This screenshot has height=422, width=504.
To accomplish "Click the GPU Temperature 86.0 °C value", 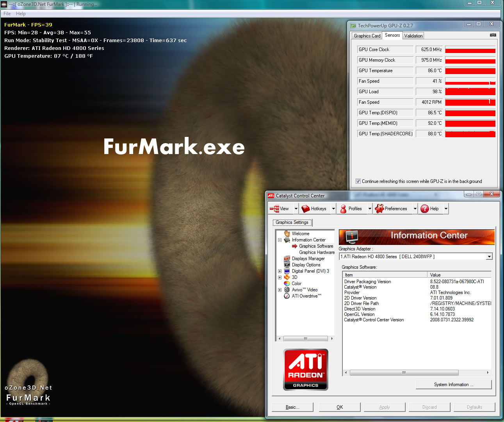I will pos(429,71).
